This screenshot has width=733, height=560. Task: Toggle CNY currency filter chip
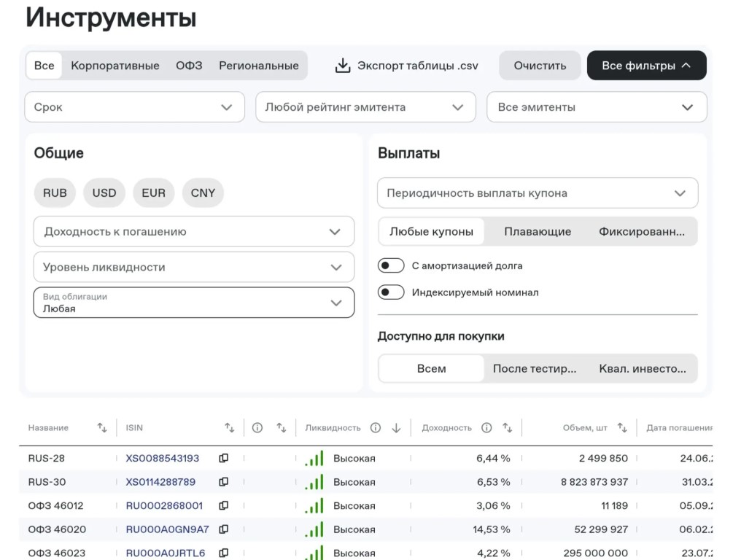coord(203,192)
